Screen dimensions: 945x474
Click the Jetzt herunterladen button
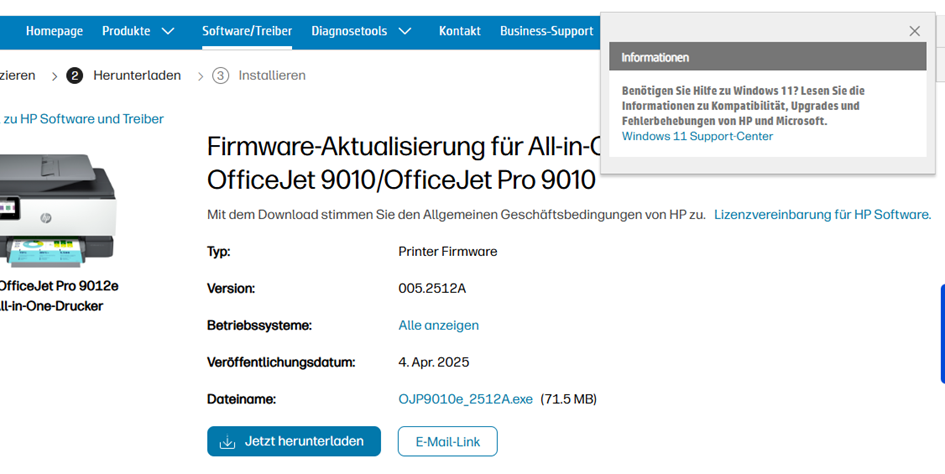coord(294,441)
